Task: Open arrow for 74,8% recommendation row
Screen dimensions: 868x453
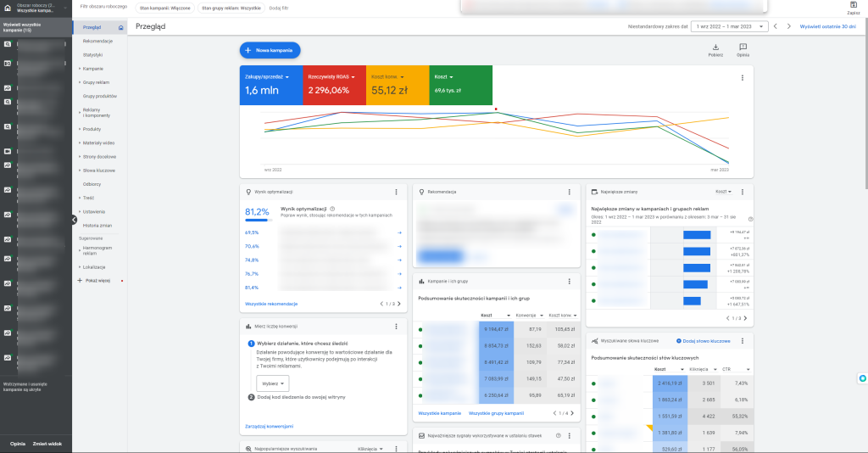Action: [x=399, y=260]
